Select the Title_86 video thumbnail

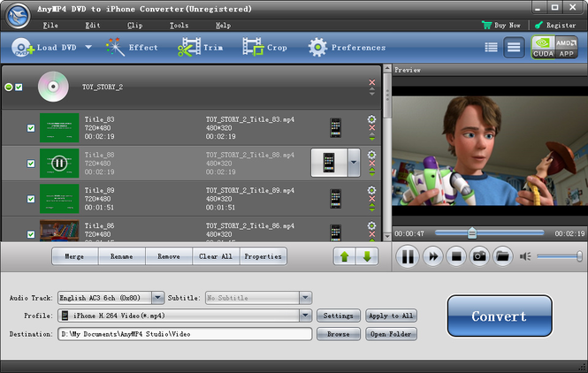59,230
